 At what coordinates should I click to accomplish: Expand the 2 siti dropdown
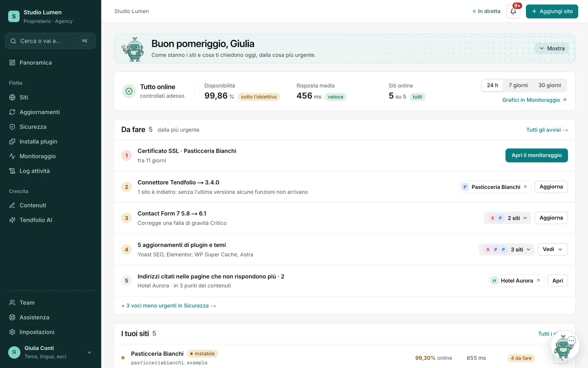507,218
